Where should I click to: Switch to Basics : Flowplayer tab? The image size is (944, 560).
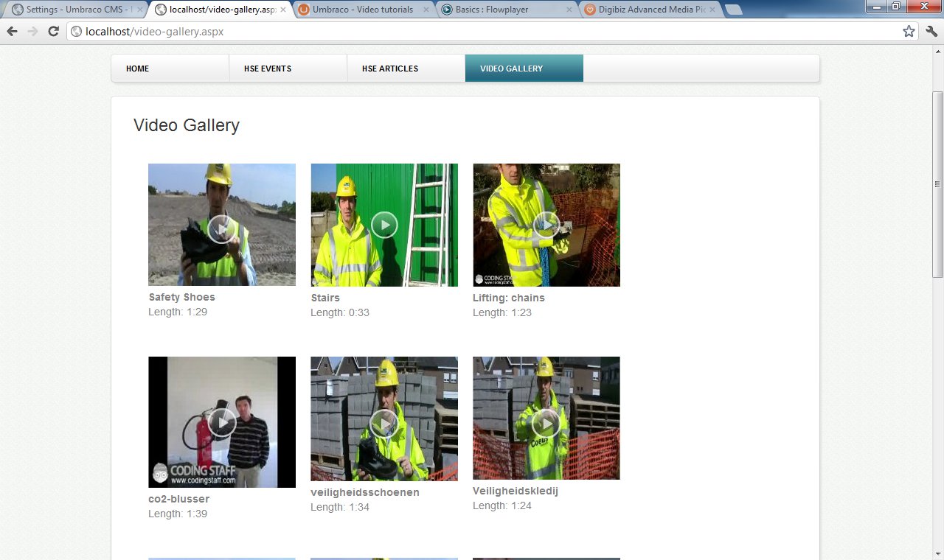point(502,10)
